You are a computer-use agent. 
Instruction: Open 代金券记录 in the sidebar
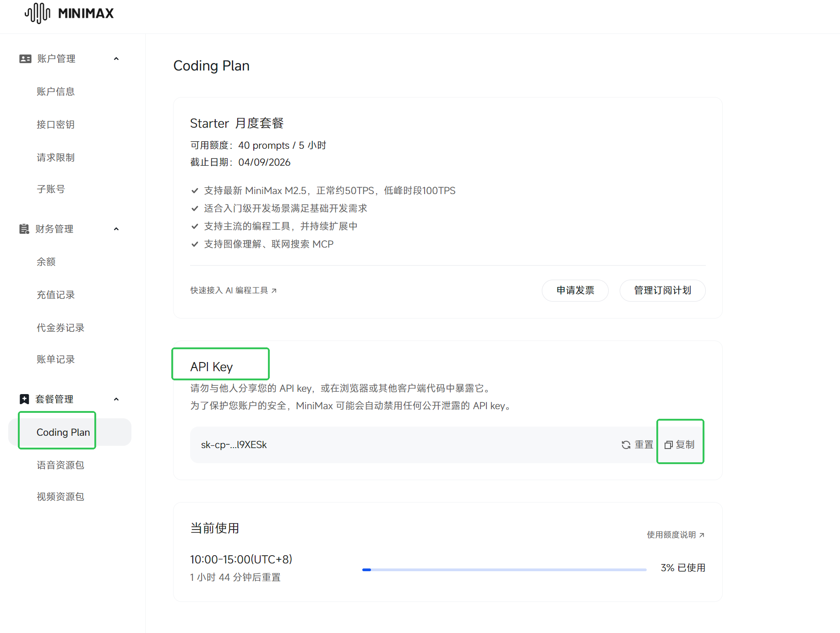[x=60, y=328]
